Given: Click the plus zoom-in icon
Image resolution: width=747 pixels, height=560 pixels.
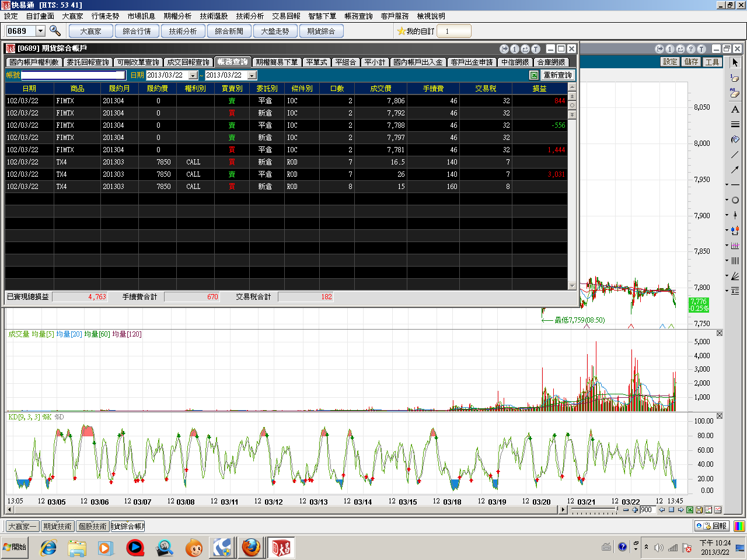Looking at the screenshot, I should tap(635, 510).
